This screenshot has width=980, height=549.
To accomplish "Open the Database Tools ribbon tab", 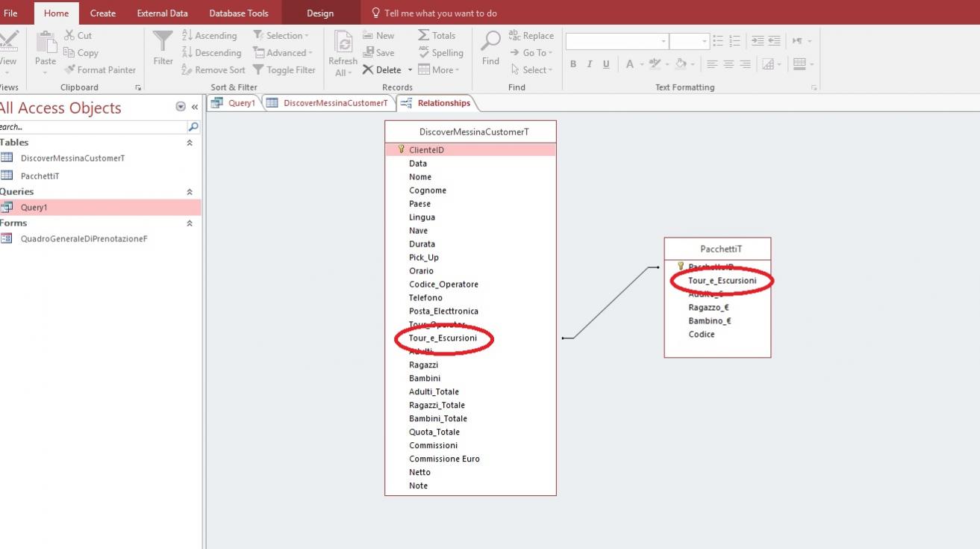I will tap(238, 13).
